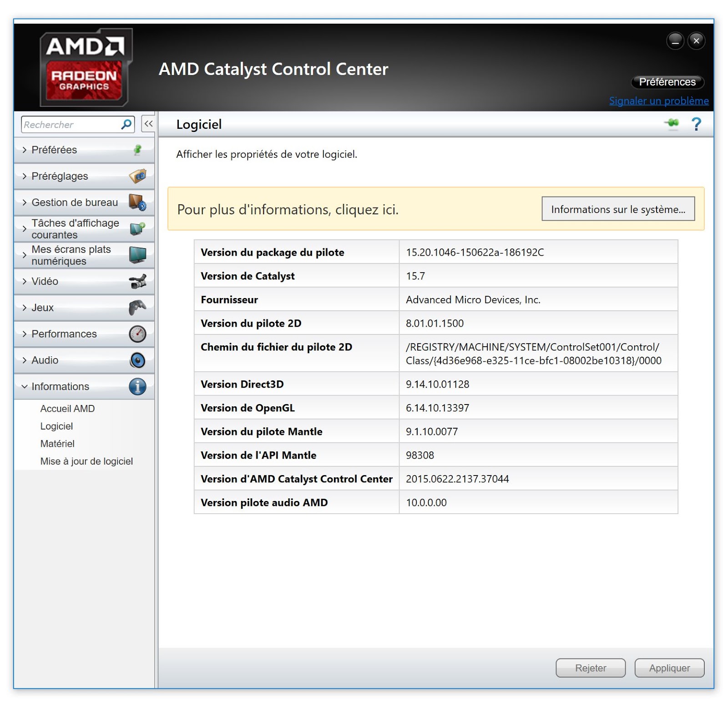728x703 pixels.
Task: Click the Control Center version 2015.0622.2137.37044
Action: (x=457, y=479)
